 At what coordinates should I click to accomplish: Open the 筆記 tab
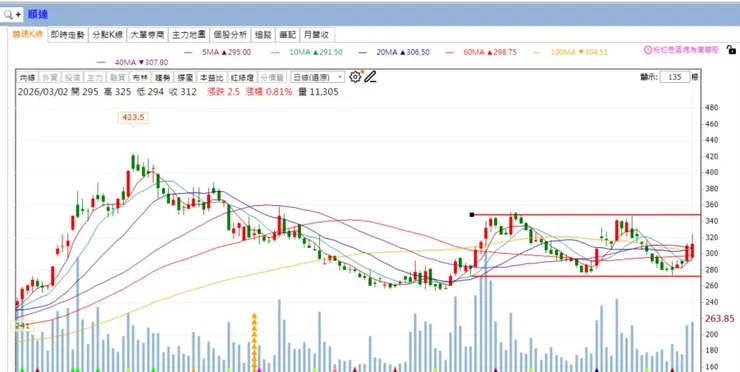pyautogui.click(x=287, y=35)
